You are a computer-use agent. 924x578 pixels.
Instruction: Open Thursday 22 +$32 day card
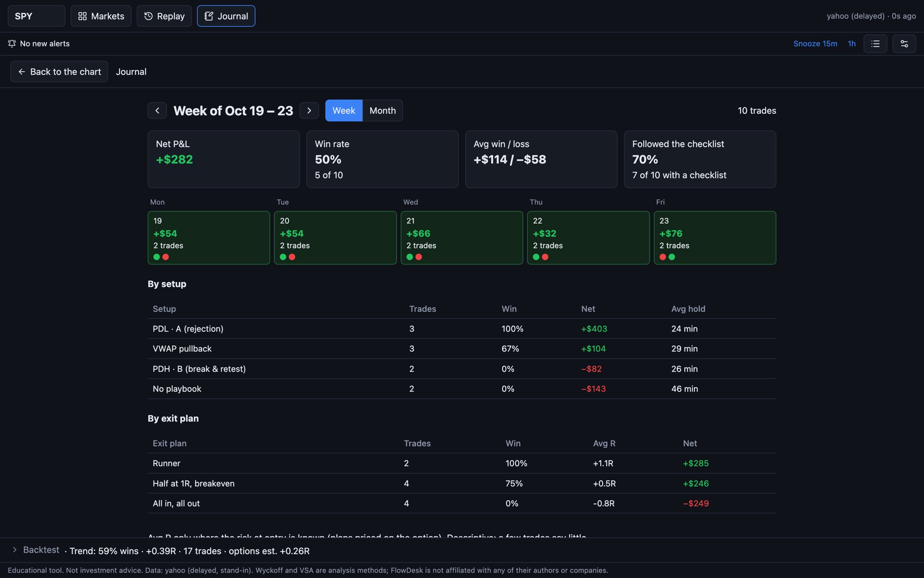tap(588, 238)
